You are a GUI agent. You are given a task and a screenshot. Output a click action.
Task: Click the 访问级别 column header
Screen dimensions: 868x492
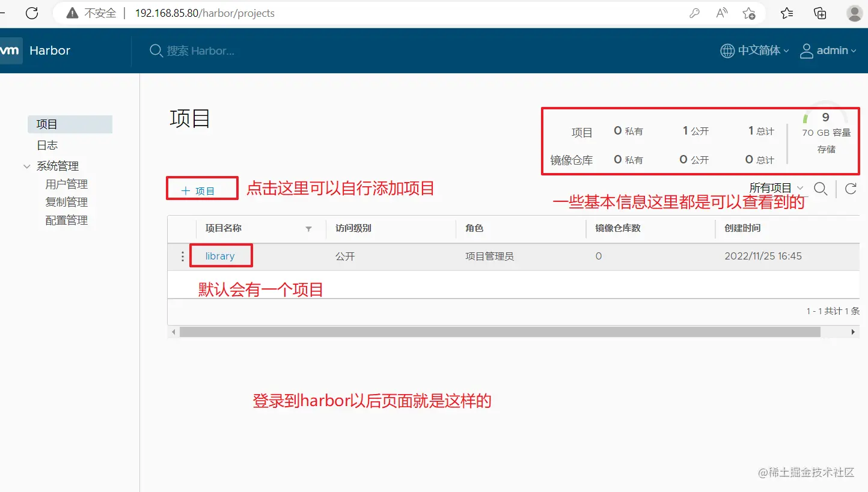pos(353,228)
